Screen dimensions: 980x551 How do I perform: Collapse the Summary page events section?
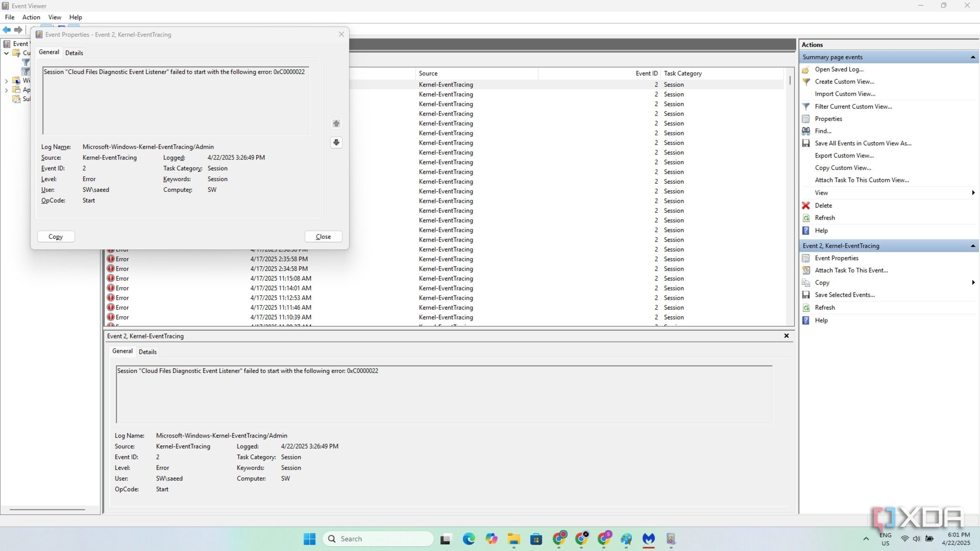pos(973,57)
